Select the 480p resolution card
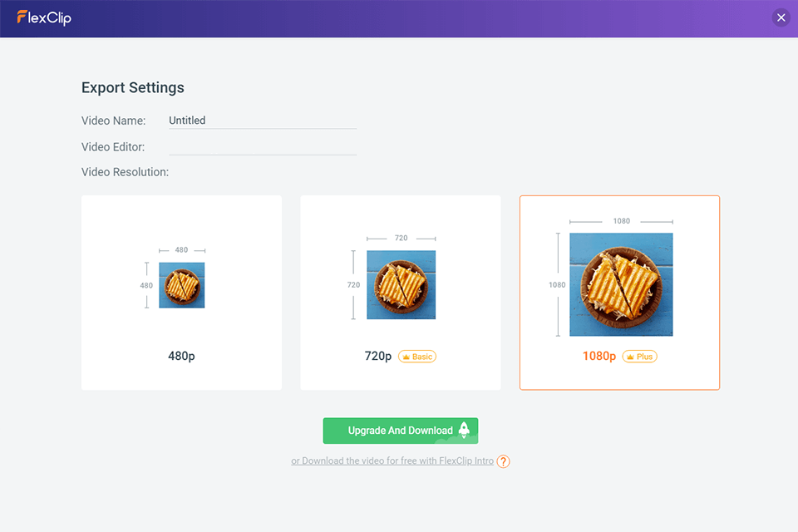 click(x=181, y=293)
